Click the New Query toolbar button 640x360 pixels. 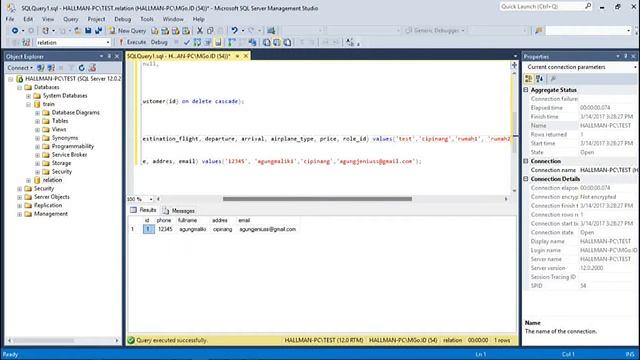pyautogui.click(x=127, y=31)
